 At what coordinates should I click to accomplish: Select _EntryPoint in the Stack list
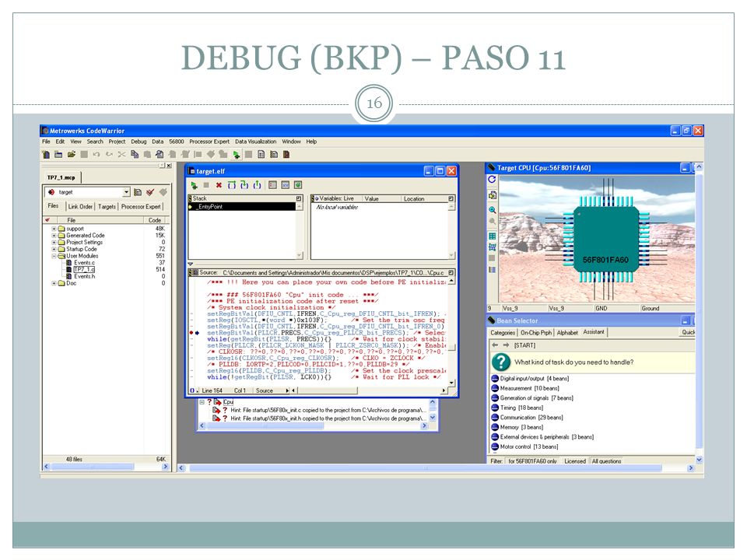tap(243, 207)
